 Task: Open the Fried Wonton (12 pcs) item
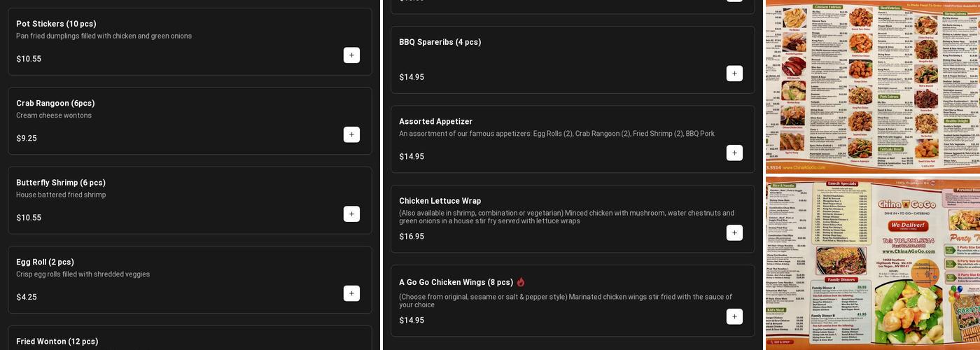pos(57,342)
